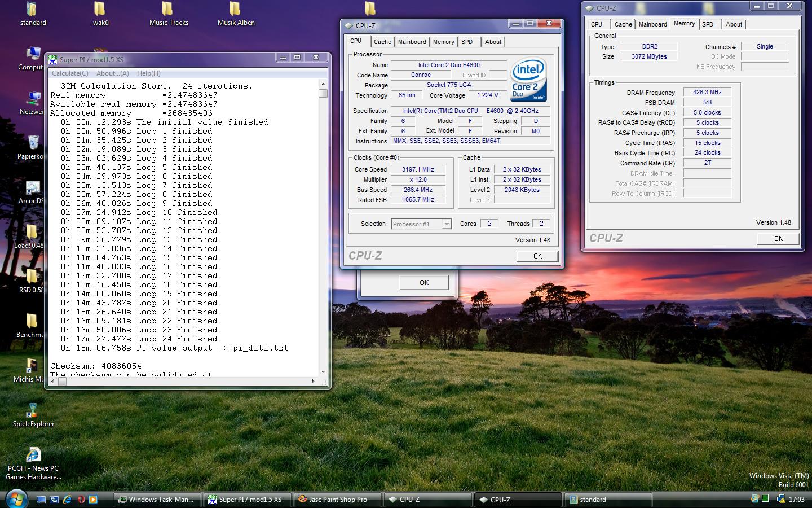
Task: Open wakü folder on desktop
Action: (x=100, y=14)
